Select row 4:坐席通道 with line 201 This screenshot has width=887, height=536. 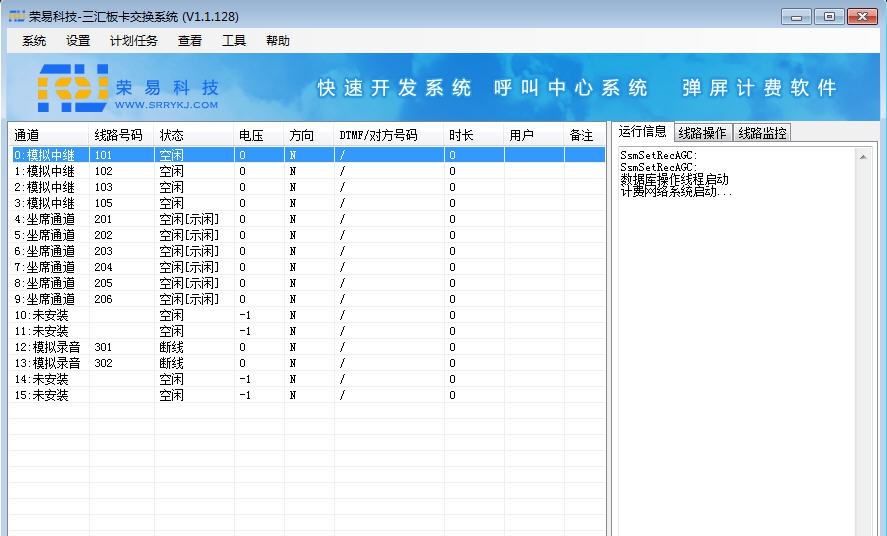pyautogui.click(x=45, y=219)
